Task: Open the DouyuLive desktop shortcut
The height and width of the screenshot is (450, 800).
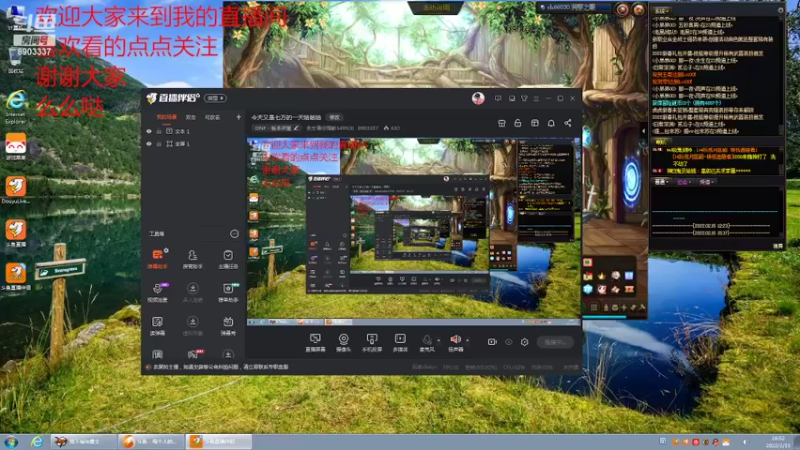Action: (16, 190)
